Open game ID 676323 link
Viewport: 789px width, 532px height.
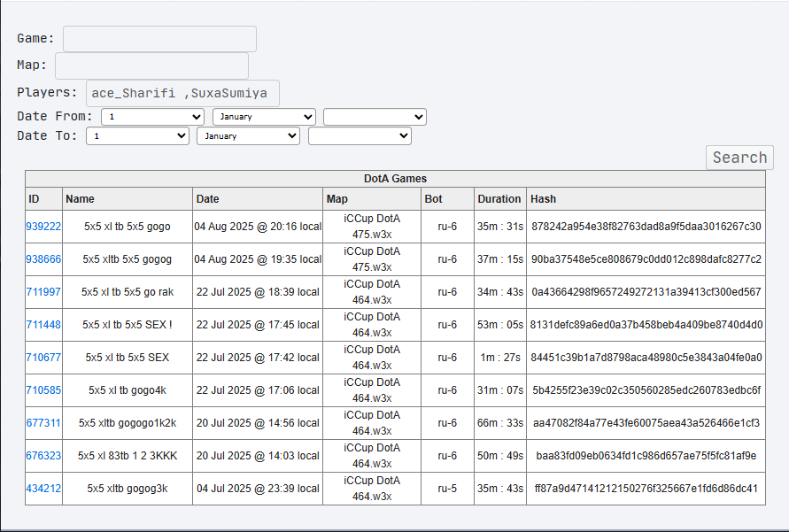coord(43,456)
